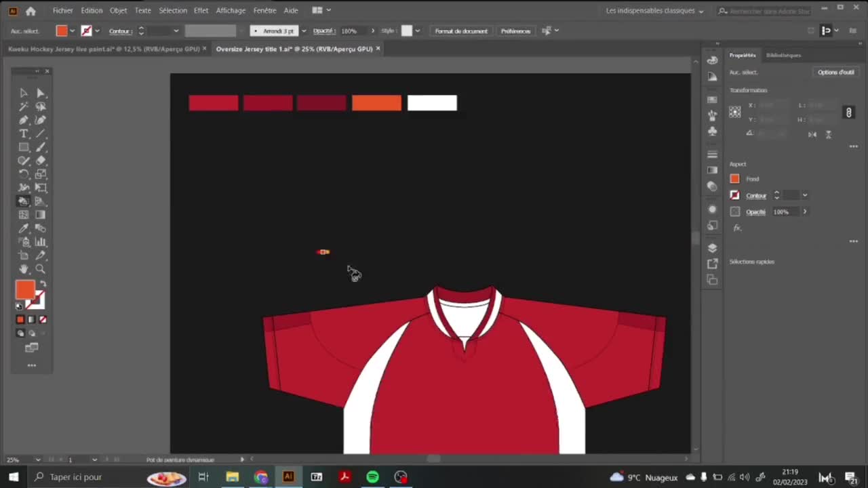The width and height of the screenshot is (868, 488).
Task: Toggle constrain width and height proportions
Action: click(848, 113)
